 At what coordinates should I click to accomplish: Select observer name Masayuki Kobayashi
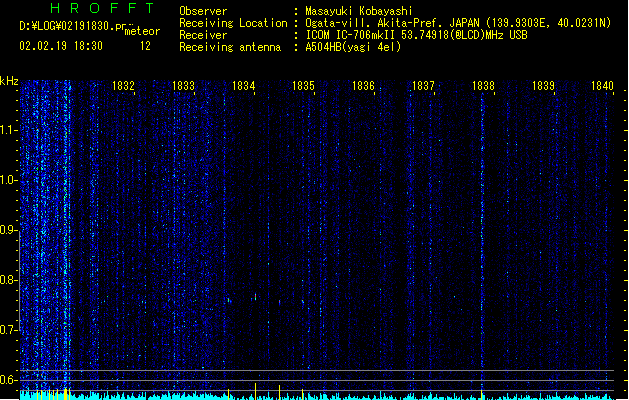[359, 11]
